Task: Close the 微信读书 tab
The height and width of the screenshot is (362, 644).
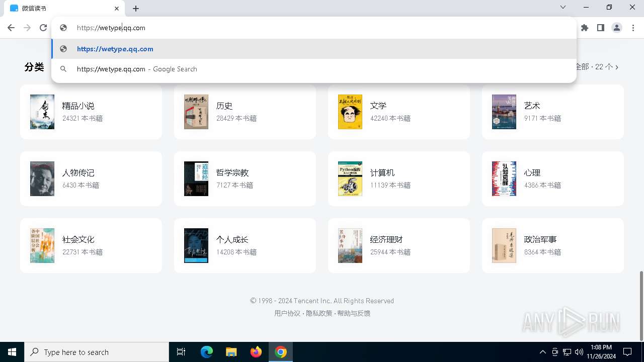Action: (x=117, y=8)
